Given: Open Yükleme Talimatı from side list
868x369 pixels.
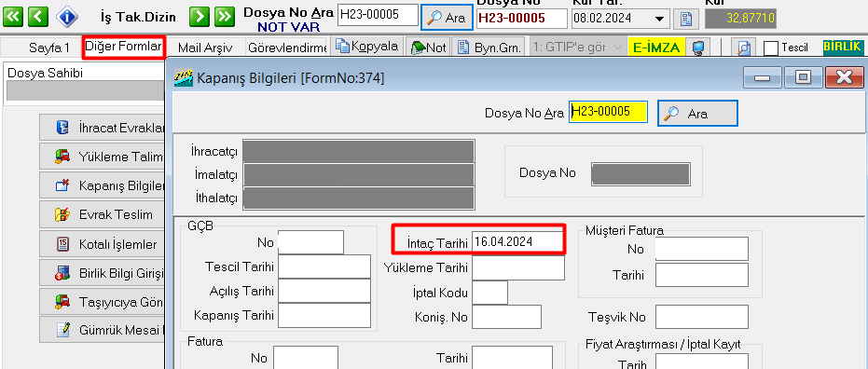Looking at the screenshot, I should (103, 157).
